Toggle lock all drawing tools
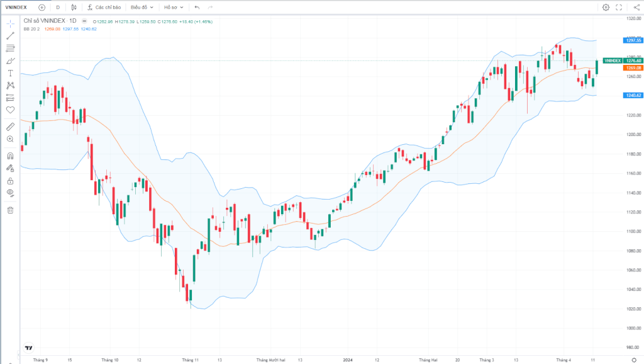 coord(10,181)
